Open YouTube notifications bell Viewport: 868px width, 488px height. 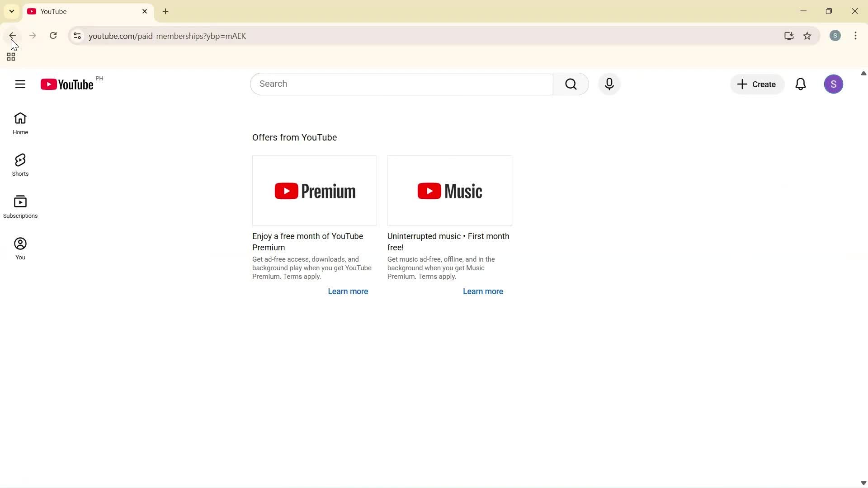click(801, 84)
